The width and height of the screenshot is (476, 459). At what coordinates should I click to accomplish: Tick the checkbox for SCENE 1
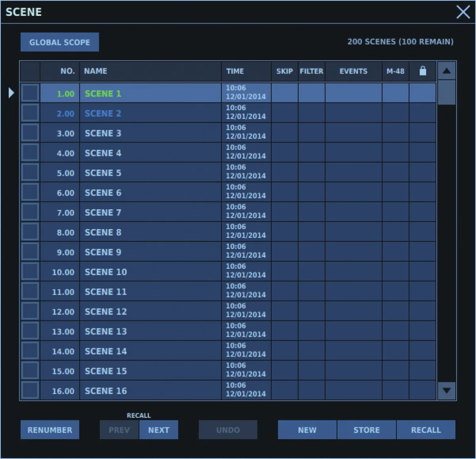[x=30, y=93]
